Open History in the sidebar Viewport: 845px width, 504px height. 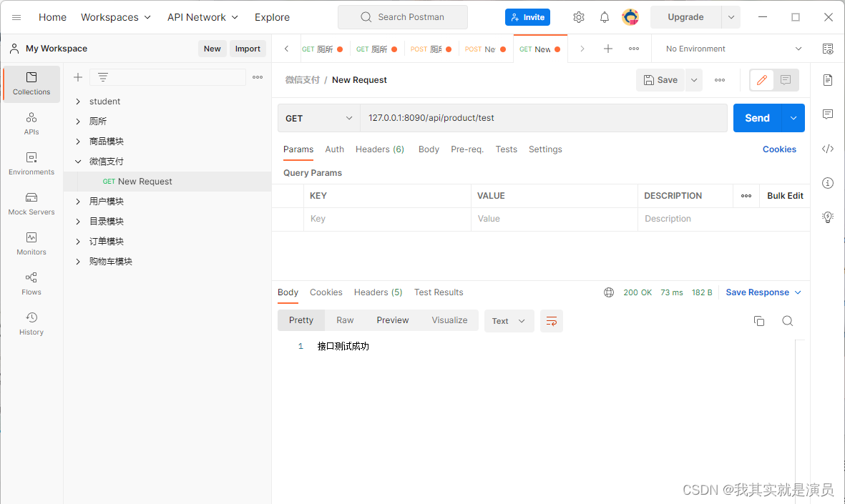[31, 324]
